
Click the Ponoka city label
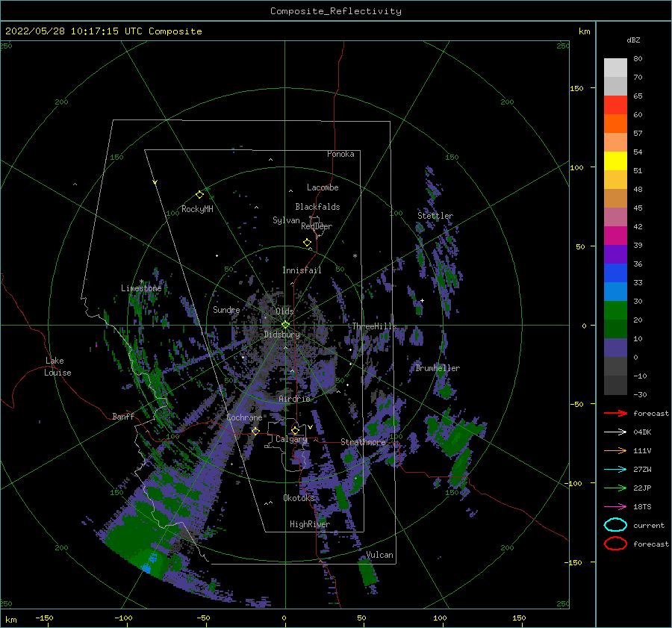click(340, 154)
